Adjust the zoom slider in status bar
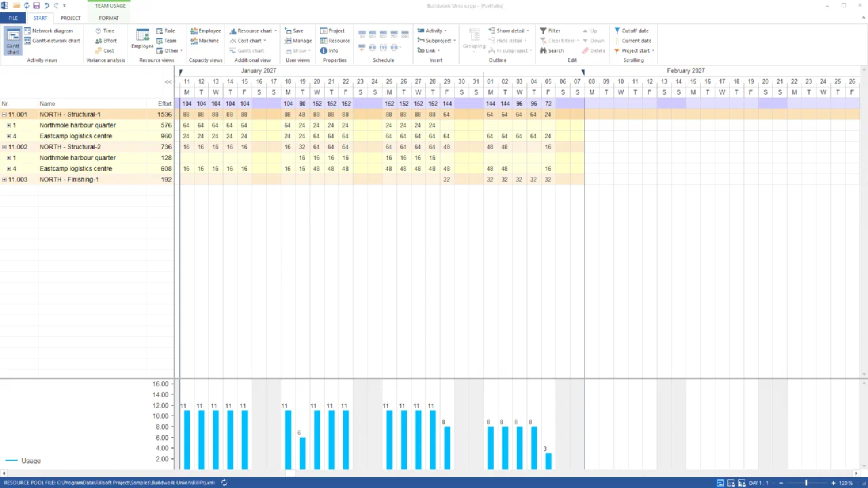The width and height of the screenshot is (868, 488). [x=806, y=483]
